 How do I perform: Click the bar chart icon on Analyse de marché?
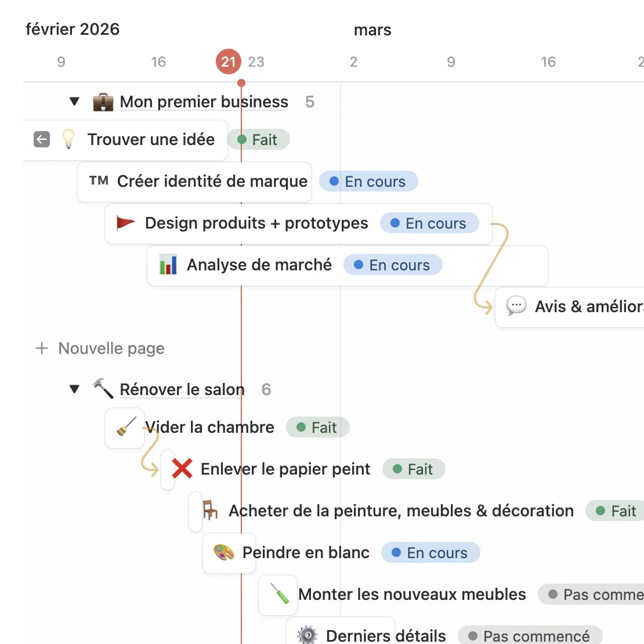click(x=168, y=265)
